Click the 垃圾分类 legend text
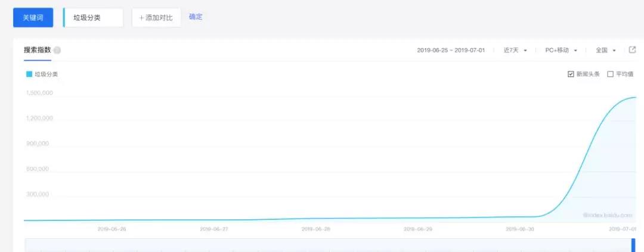The image size is (644, 252). [x=46, y=74]
